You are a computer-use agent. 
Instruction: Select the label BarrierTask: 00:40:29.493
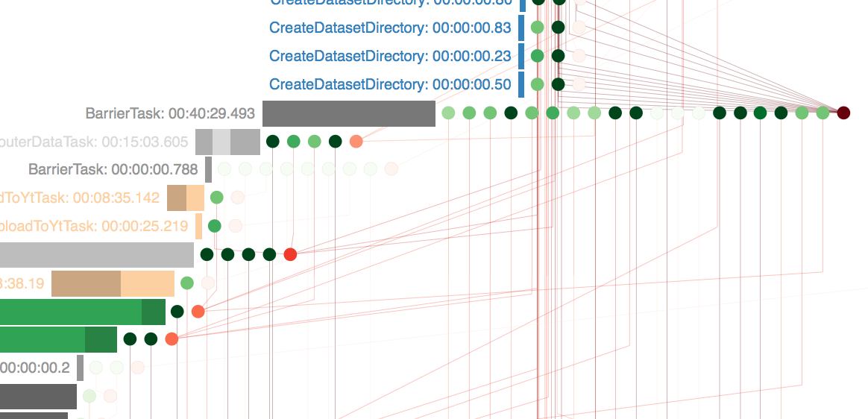[170, 113]
